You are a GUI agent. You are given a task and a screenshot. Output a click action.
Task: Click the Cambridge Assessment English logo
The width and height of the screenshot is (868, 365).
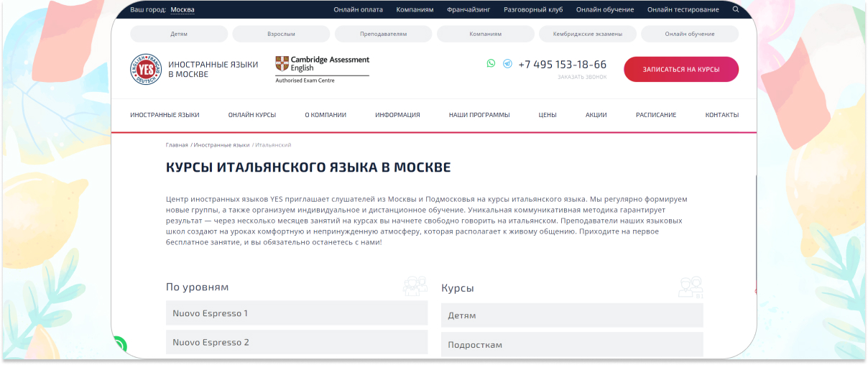click(x=322, y=69)
